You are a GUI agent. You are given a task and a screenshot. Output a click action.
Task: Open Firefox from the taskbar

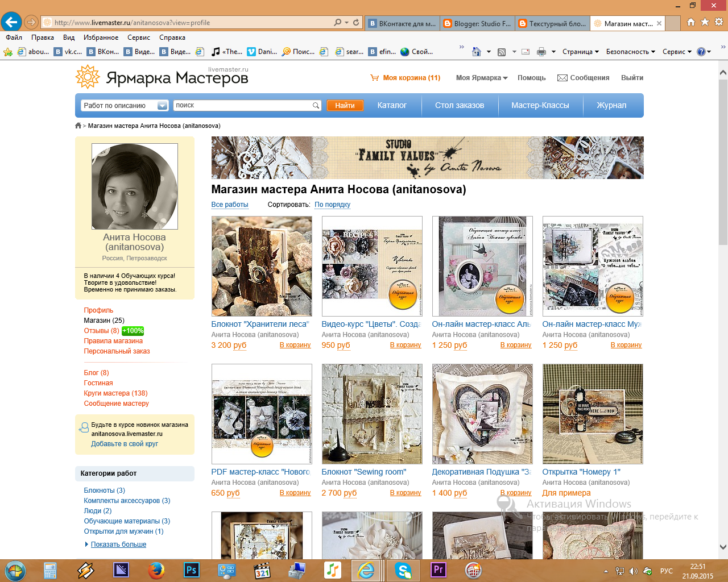pos(156,570)
